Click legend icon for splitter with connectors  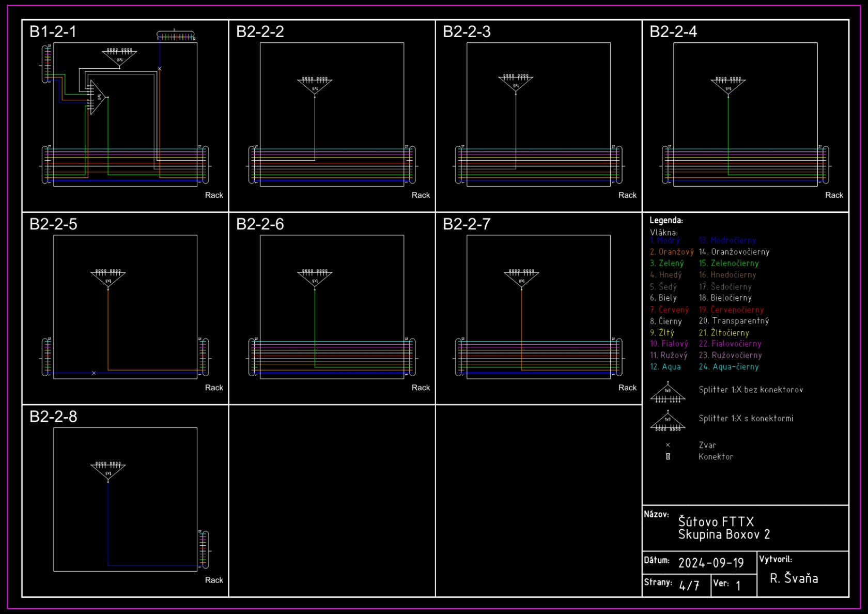(668, 422)
